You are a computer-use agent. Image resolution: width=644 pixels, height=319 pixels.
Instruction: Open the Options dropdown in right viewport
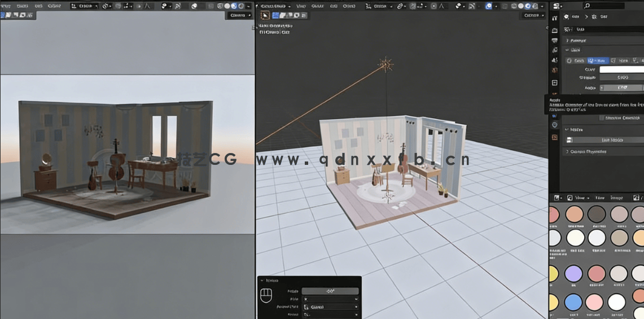point(533,15)
